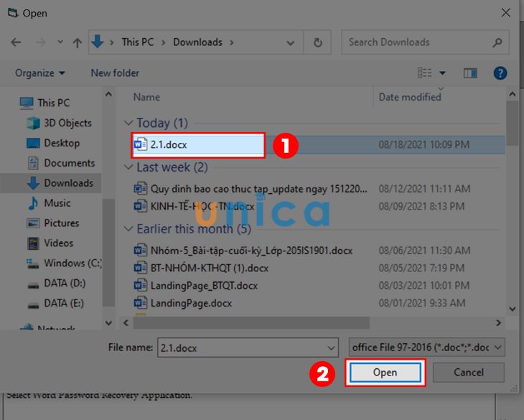
Task: Open the help question mark
Action: (500, 73)
